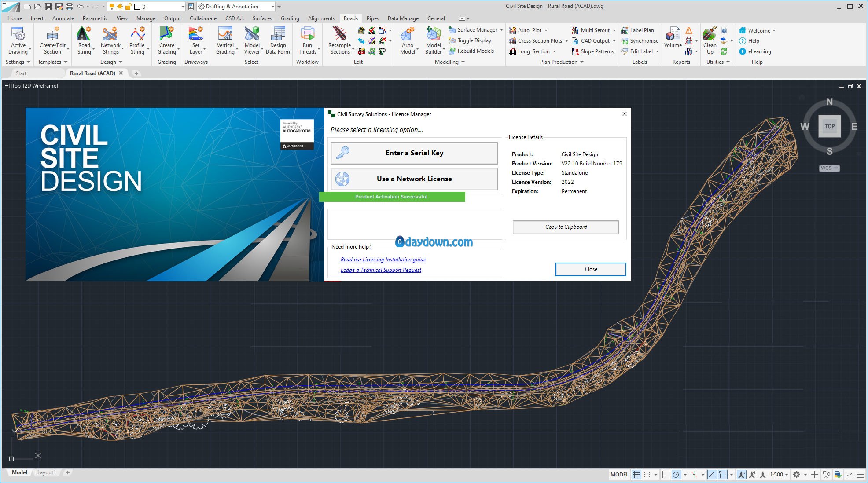
Task: Launch the Network Strings tool
Action: [x=110, y=40]
